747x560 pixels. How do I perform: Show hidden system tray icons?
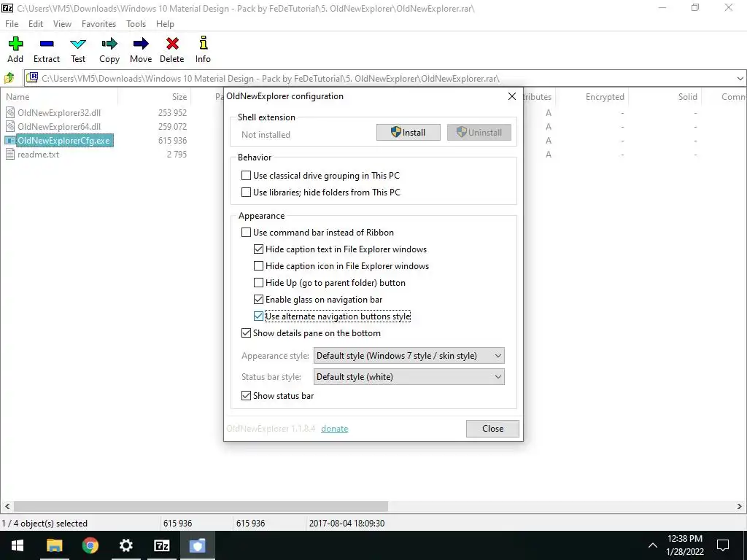(x=653, y=545)
